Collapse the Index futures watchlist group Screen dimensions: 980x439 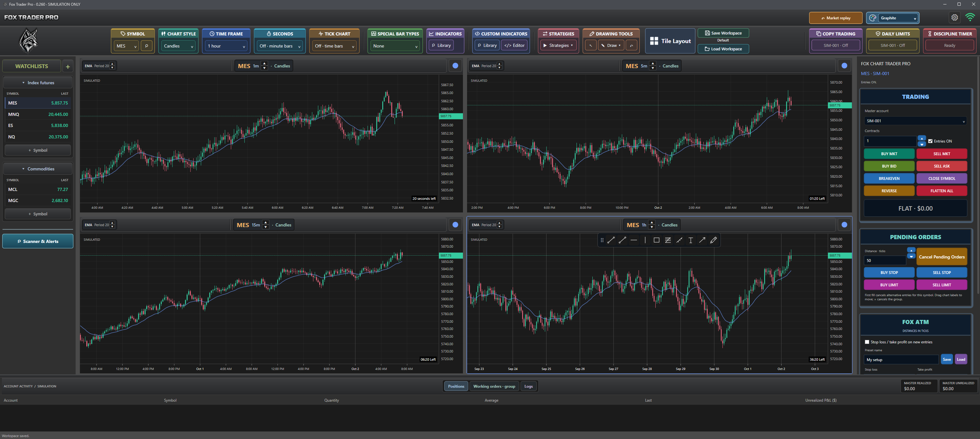tap(38, 83)
